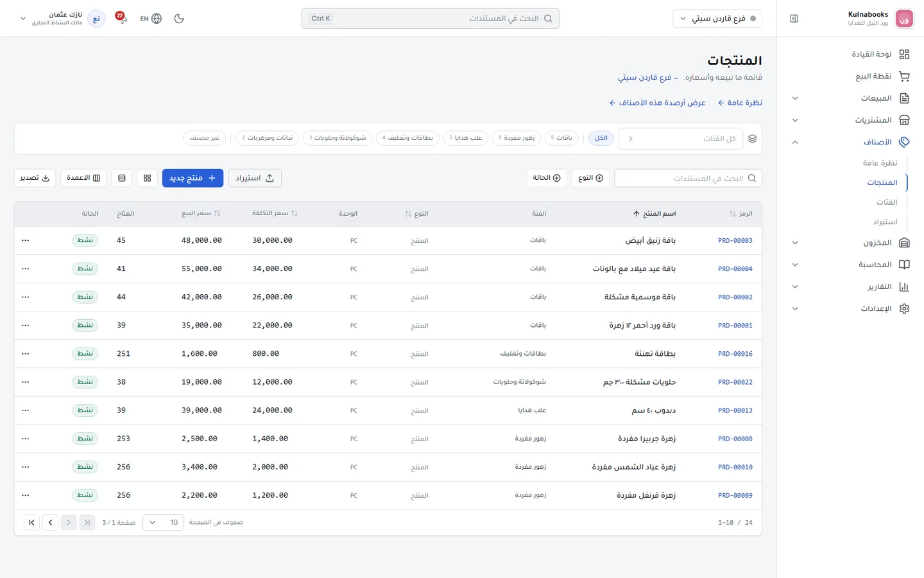Click استيراد import button in toolbar

pos(255,178)
